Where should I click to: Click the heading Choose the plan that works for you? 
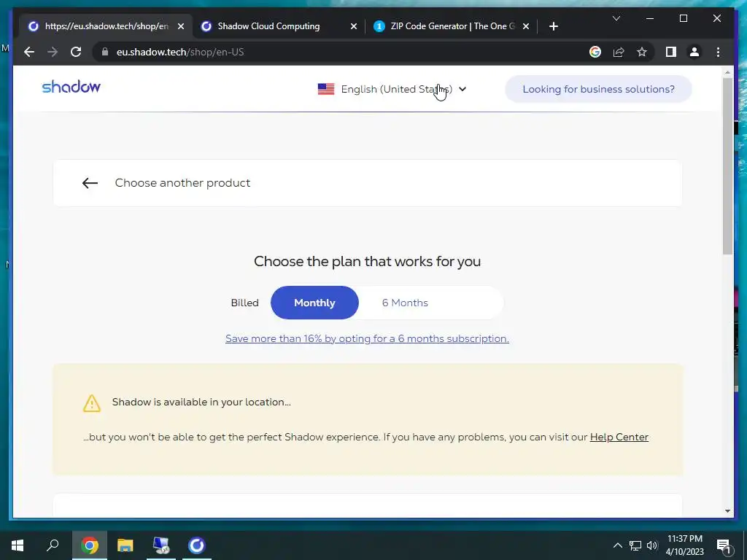pyautogui.click(x=367, y=262)
